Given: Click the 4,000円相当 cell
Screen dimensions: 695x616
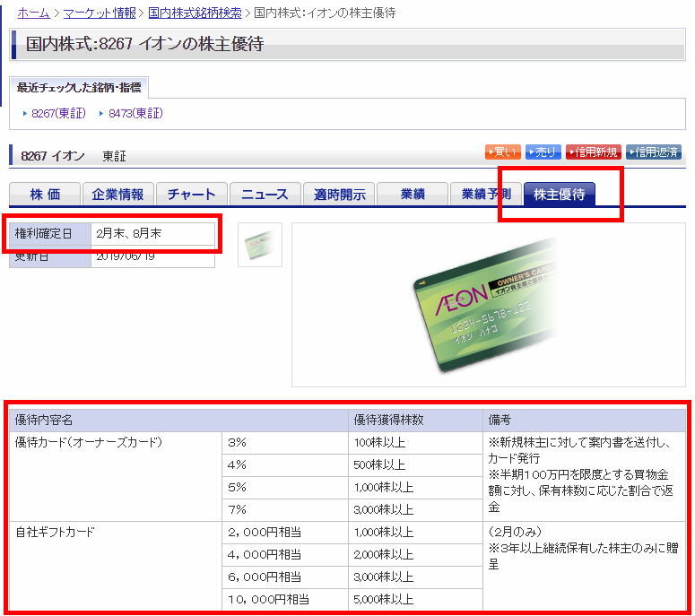Looking at the screenshot, I should click(x=285, y=555).
